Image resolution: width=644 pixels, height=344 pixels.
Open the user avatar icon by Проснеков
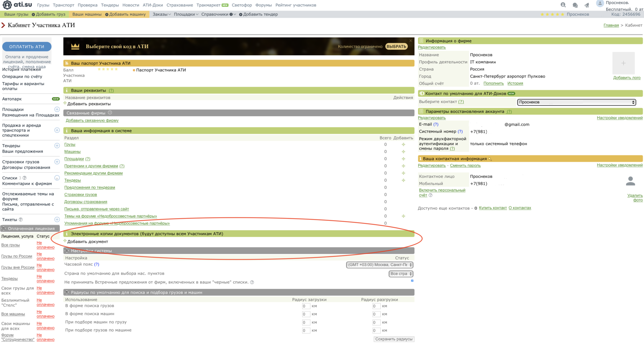600,3
